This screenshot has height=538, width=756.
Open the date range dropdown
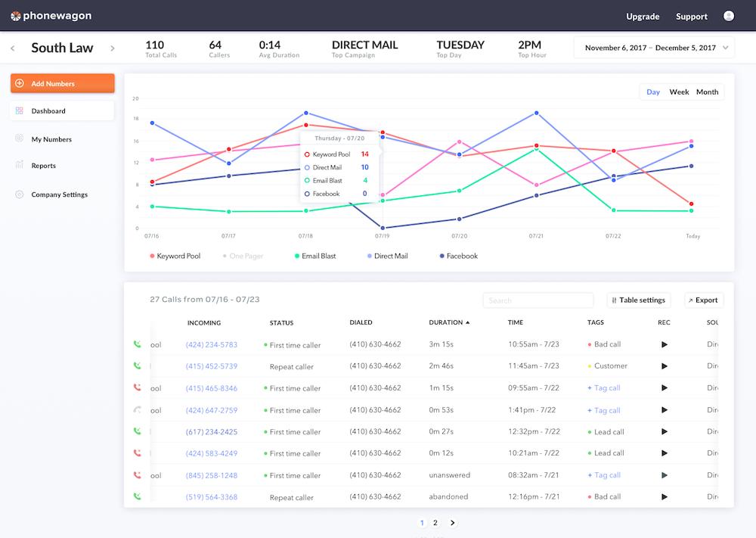(654, 48)
